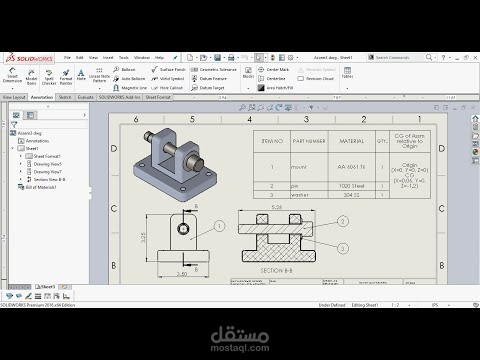Click the filter funnel icon

pos(14,125)
